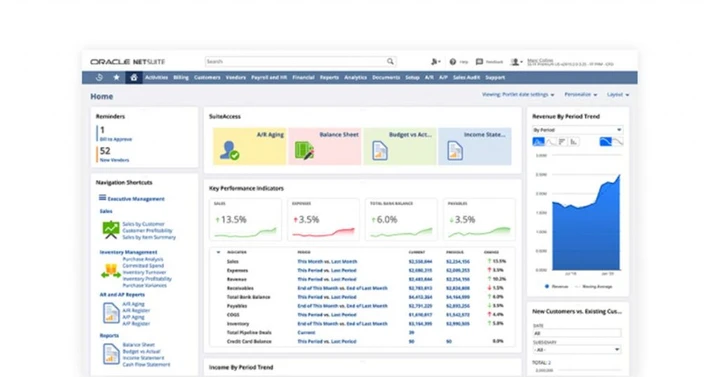Open the Payroll and HR menu
Screen dimensions: 720x377
click(x=269, y=78)
